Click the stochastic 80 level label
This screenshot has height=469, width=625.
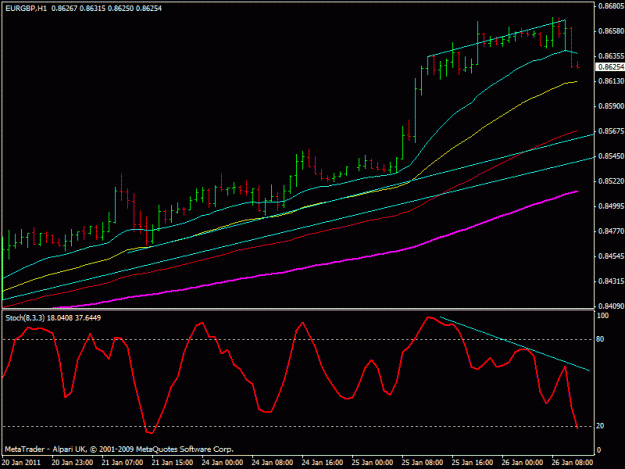pyautogui.click(x=600, y=339)
